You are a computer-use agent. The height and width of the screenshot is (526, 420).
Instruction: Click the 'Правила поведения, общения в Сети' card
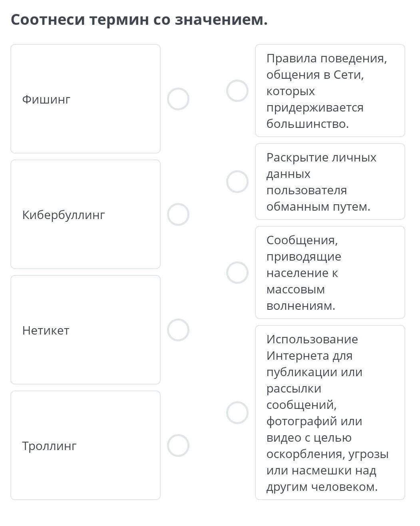coord(330,91)
